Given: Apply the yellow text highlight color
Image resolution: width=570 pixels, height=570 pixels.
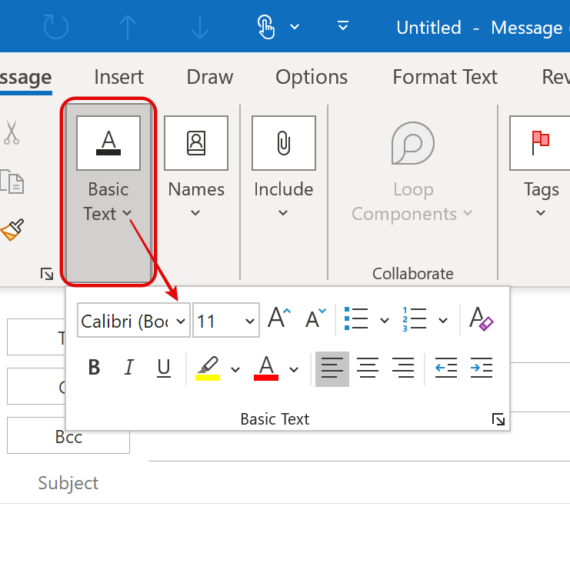Looking at the screenshot, I should 208,368.
